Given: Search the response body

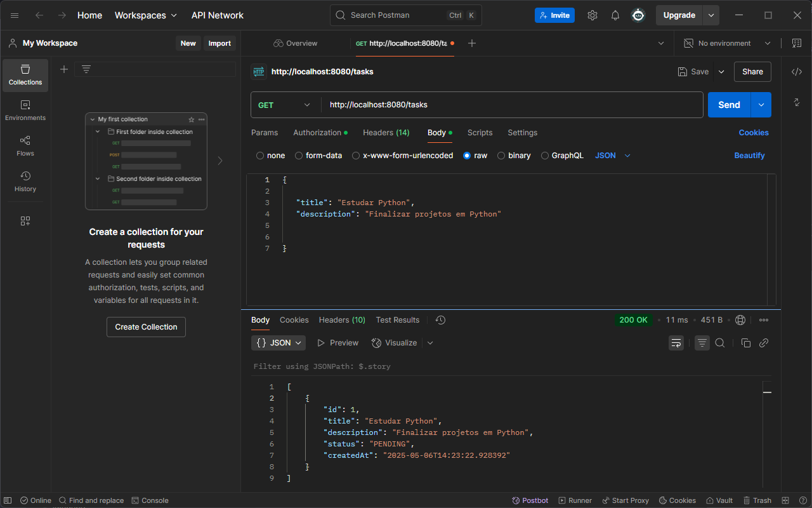Looking at the screenshot, I should tap(720, 343).
